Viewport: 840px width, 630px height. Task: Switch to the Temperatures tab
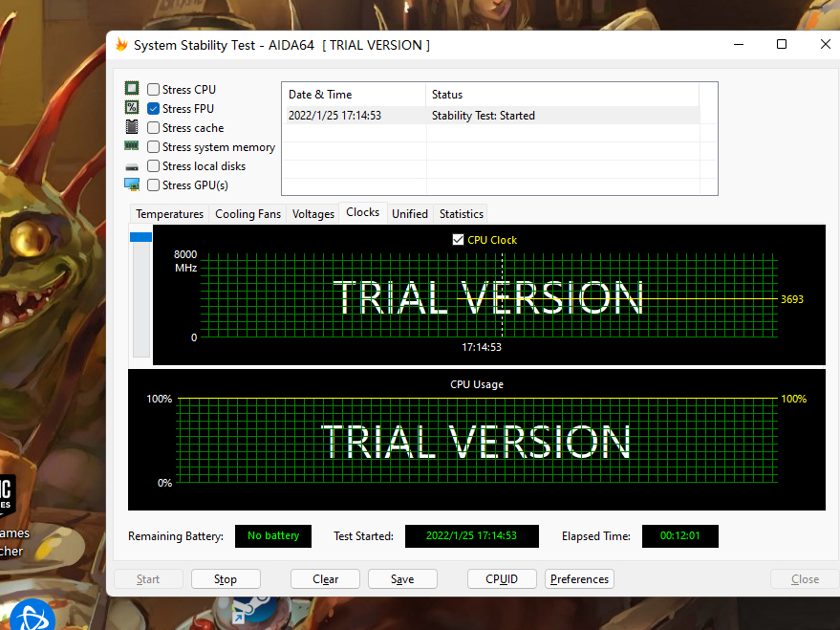point(169,214)
